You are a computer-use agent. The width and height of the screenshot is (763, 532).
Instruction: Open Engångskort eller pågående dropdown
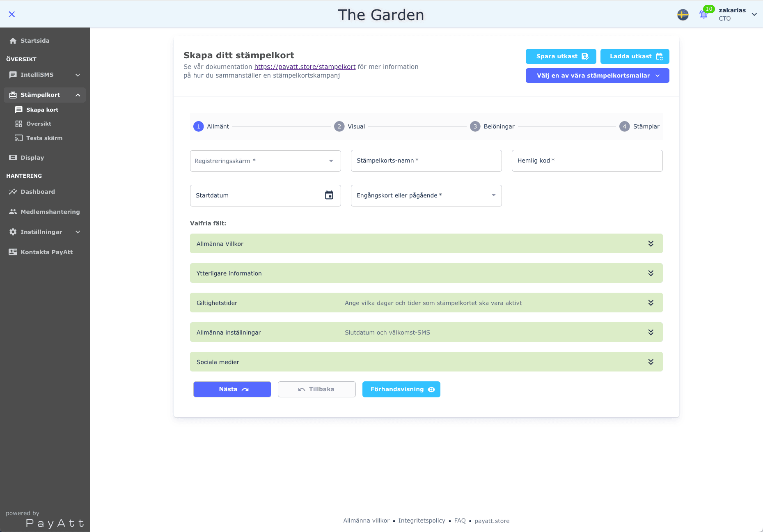click(426, 195)
